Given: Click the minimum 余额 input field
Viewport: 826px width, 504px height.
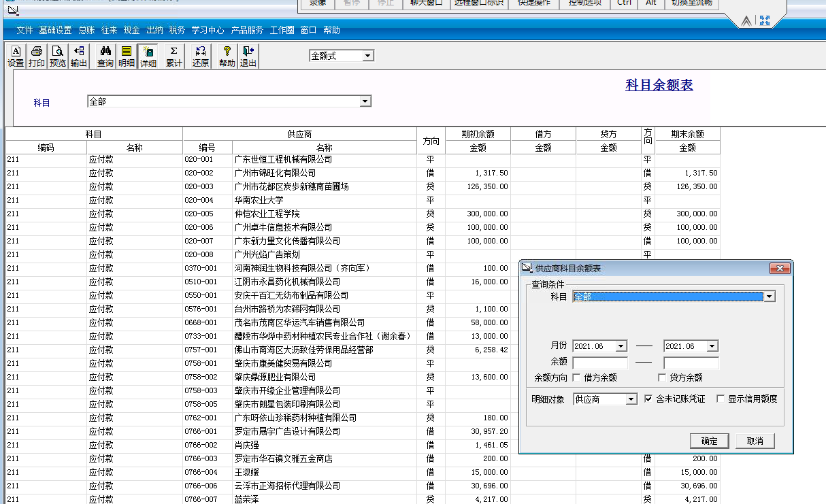Looking at the screenshot, I should tap(600, 363).
